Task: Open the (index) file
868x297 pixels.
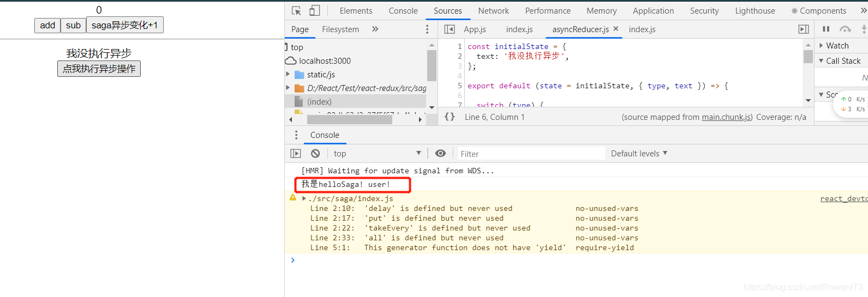Action: [319, 101]
